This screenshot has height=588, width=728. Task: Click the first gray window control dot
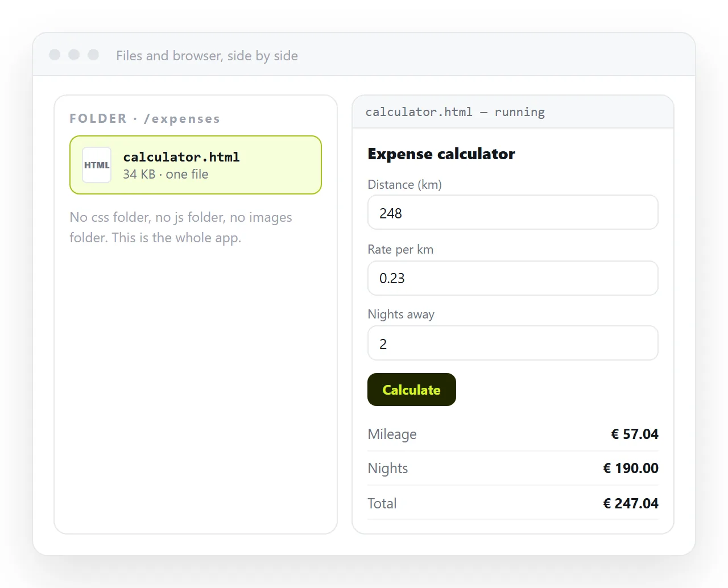[x=55, y=55]
